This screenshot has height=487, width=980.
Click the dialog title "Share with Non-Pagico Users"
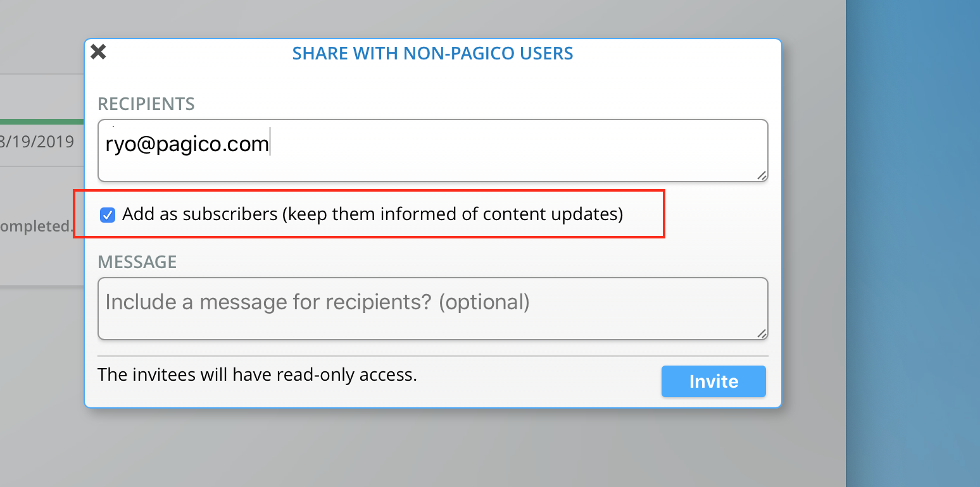point(432,53)
